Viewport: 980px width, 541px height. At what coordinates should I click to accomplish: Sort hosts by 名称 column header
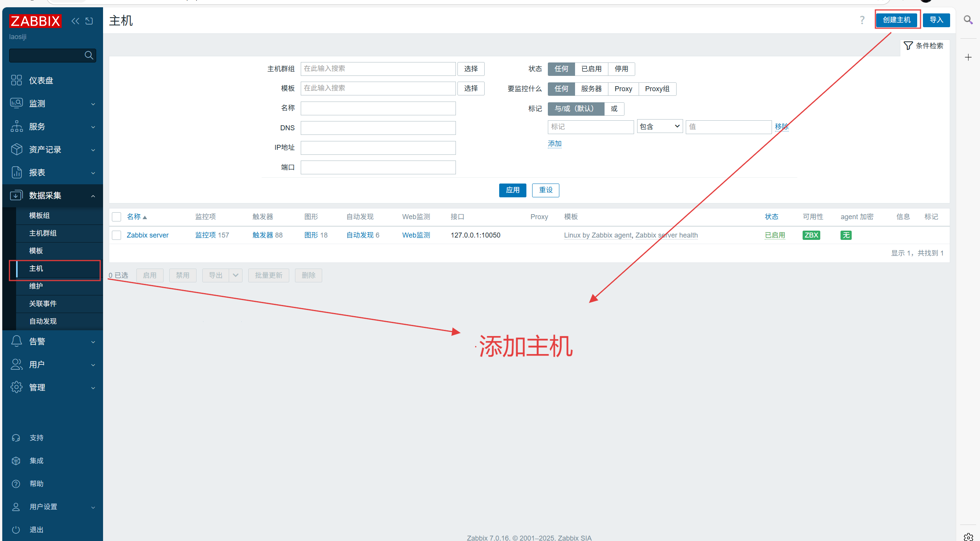click(x=137, y=217)
